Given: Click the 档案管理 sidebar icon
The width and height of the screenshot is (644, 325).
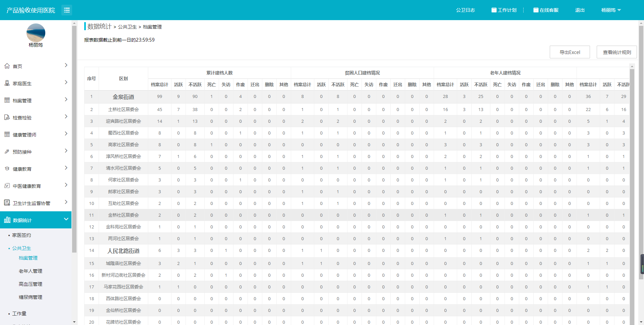Looking at the screenshot, I should click(7, 100).
